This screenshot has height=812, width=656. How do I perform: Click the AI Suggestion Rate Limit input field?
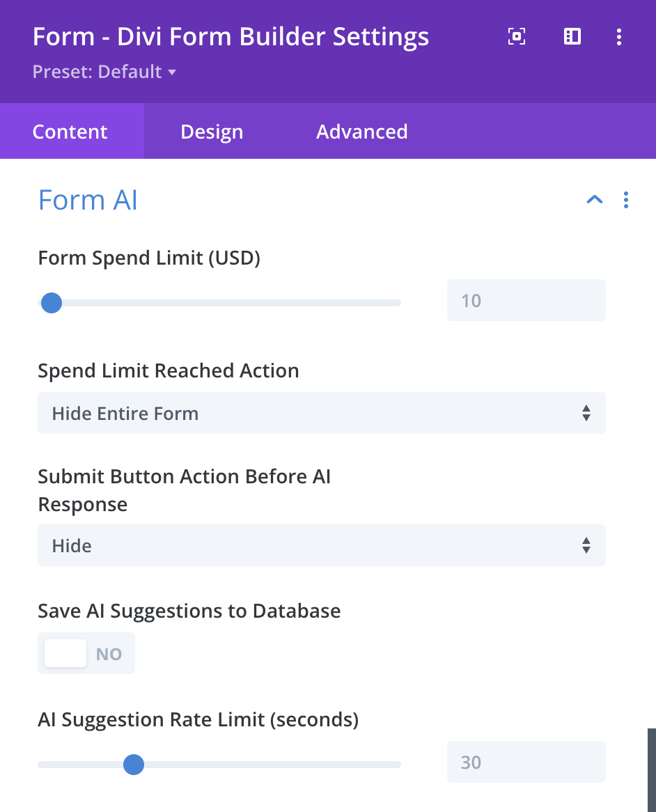coord(526,762)
